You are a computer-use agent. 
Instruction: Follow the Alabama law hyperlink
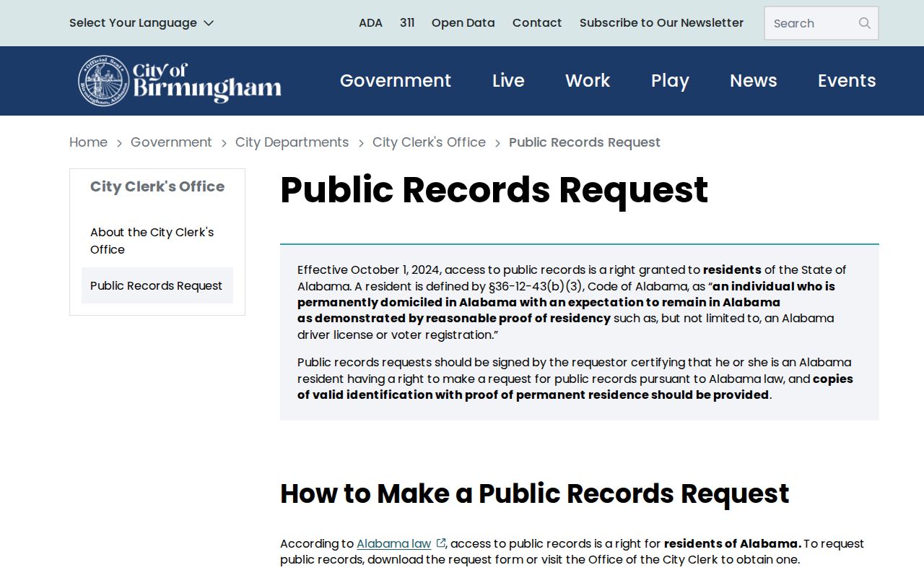click(393, 543)
